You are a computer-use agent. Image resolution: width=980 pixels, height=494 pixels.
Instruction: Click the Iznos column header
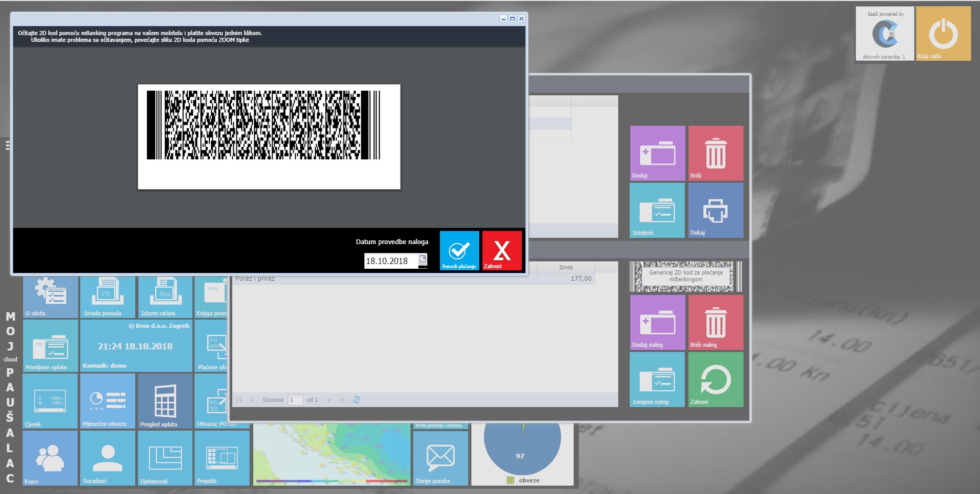[x=566, y=267]
